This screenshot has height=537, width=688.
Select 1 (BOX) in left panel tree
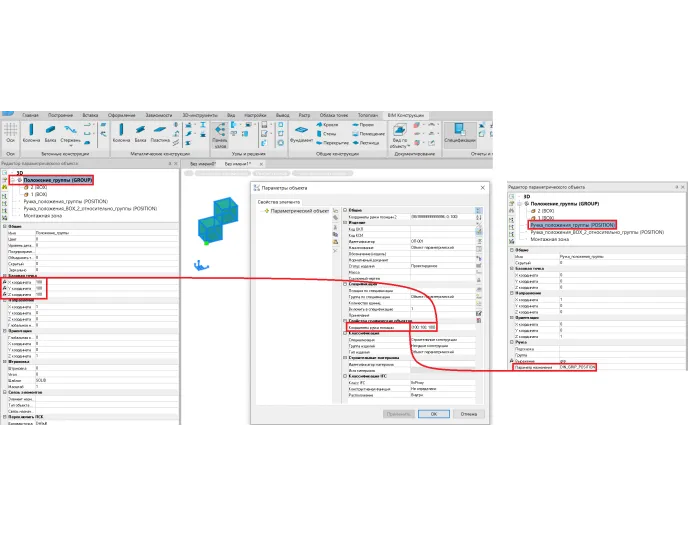click(x=39, y=194)
